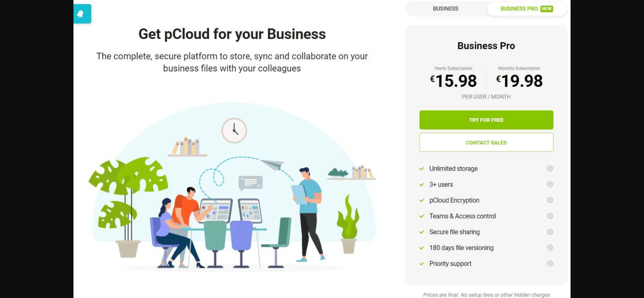Click the Try For Free button
The image size is (644, 298).
pos(486,120)
